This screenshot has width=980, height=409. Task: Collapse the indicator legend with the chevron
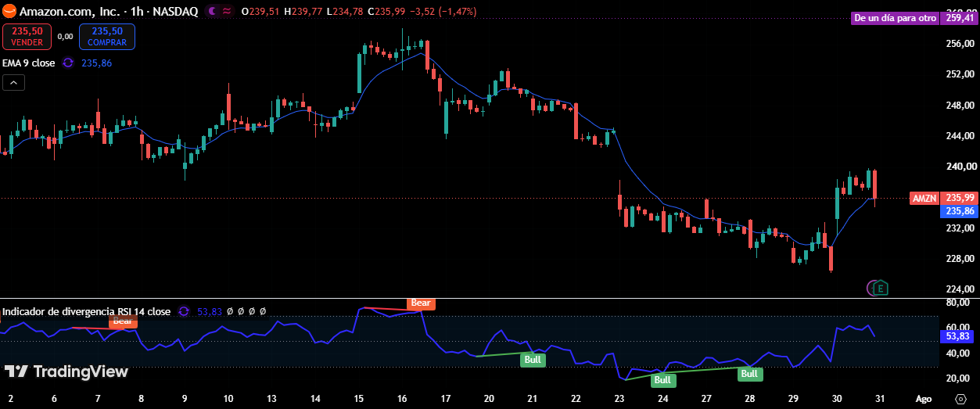coord(14,81)
